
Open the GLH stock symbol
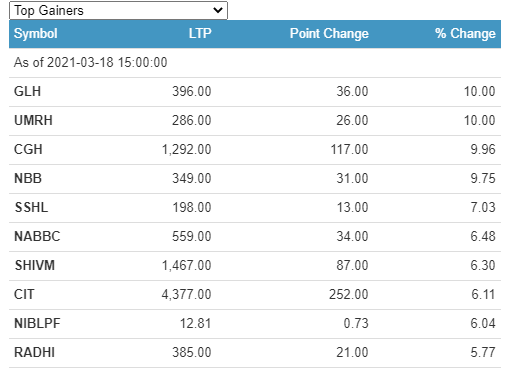point(27,91)
